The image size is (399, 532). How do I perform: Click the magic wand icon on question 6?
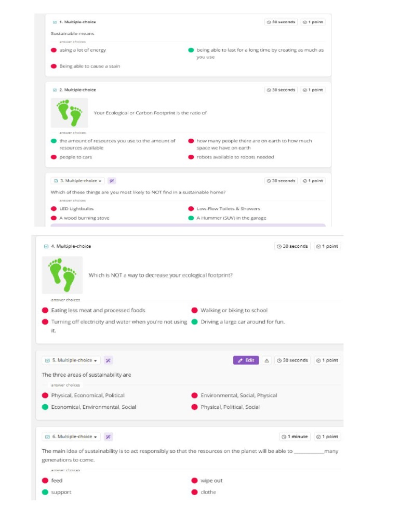(109, 436)
